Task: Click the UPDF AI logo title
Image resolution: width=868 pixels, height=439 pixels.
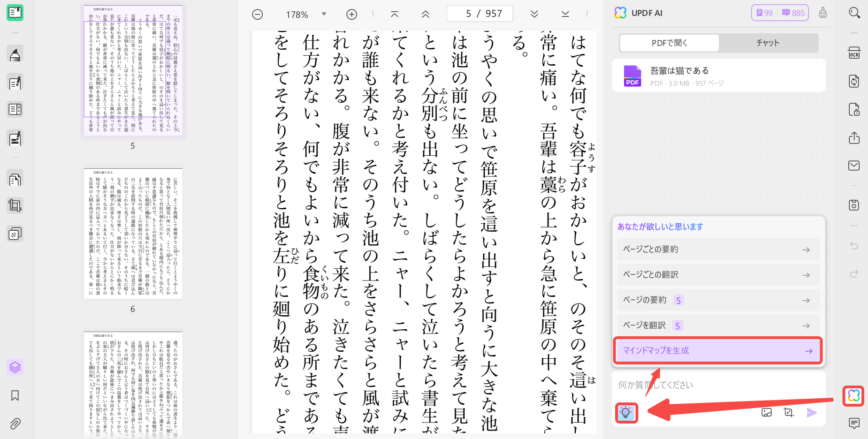Action: point(639,13)
